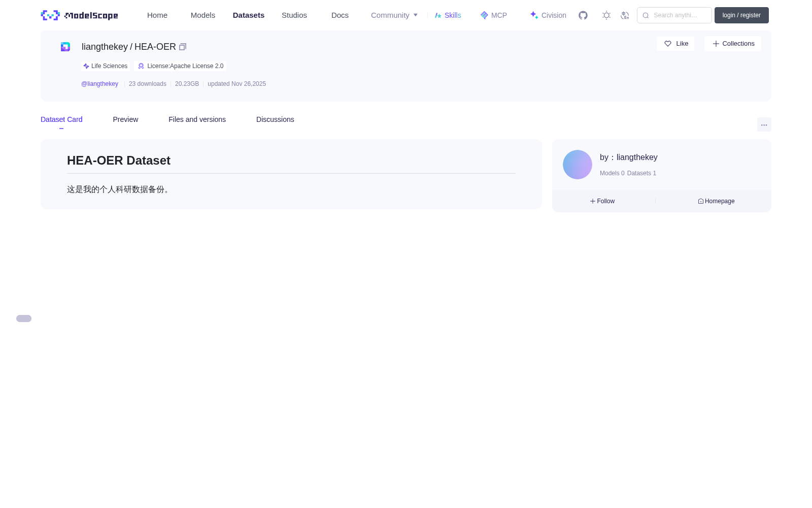Like this dataset
The width and height of the screenshot is (812, 508).
(675, 44)
